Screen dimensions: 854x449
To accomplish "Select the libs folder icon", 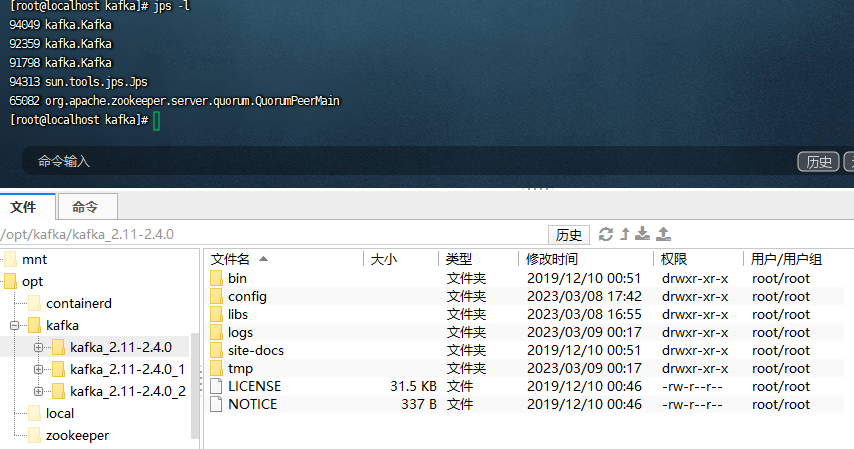I will pos(216,314).
